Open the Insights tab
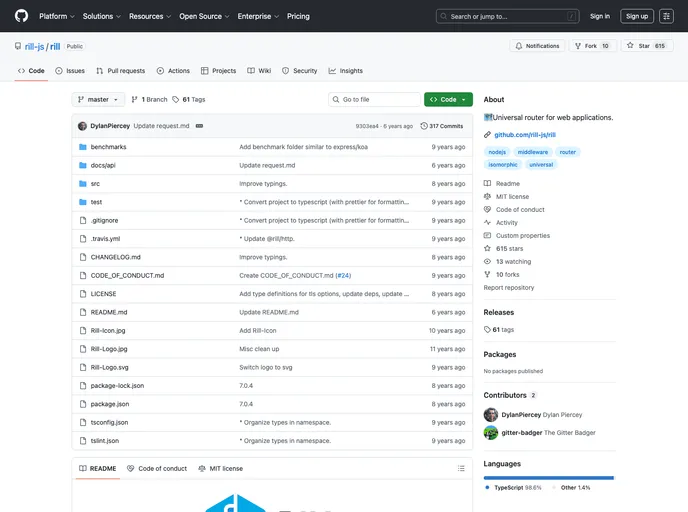 pos(345,71)
